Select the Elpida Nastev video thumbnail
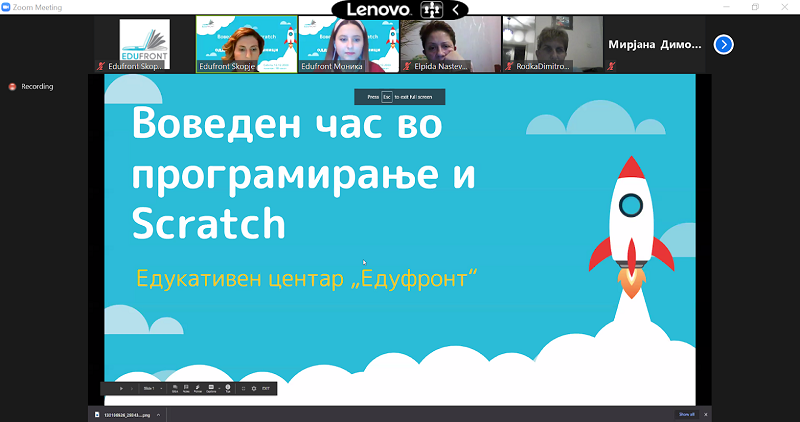This screenshot has height=422, width=800. (x=451, y=43)
